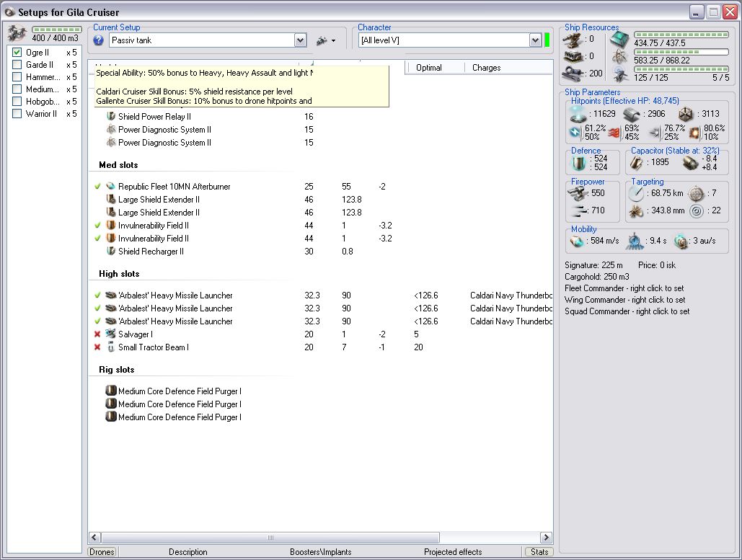Click Wing Commander right click to set
Viewport: 742px width, 560px height.
(x=624, y=300)
